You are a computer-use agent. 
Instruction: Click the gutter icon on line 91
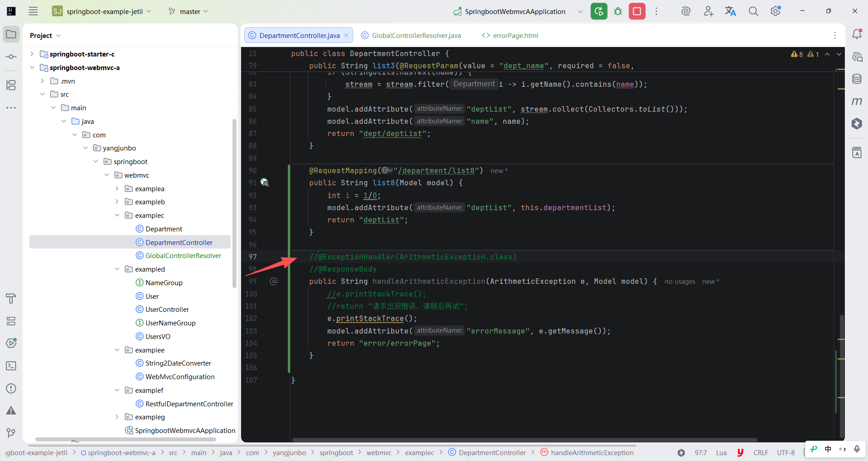click(265, 183)
